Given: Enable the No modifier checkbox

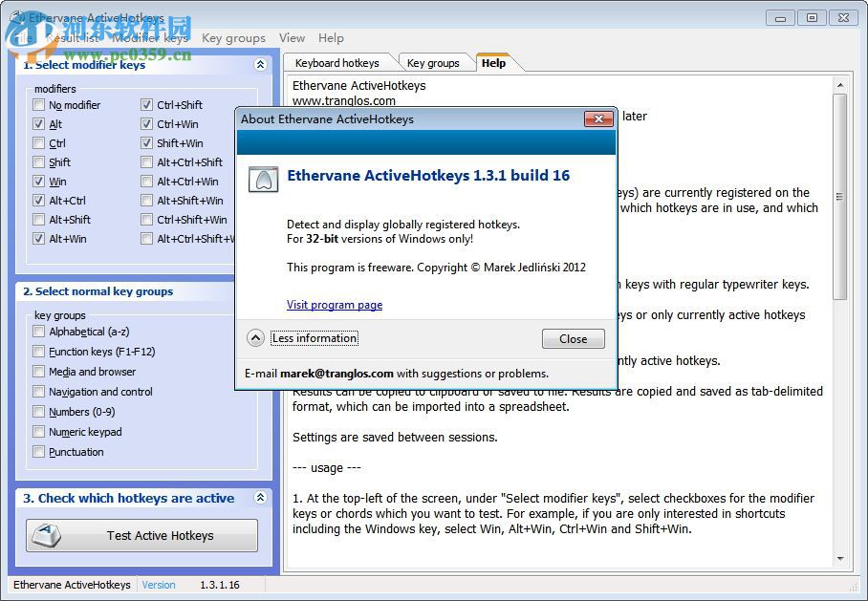Looking at the screenshot, I should pyautogui.click(x=39, y=104).
